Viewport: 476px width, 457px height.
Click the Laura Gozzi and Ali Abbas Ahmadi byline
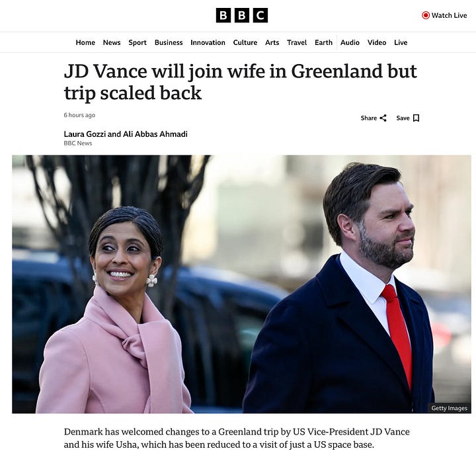coord(126,134)
